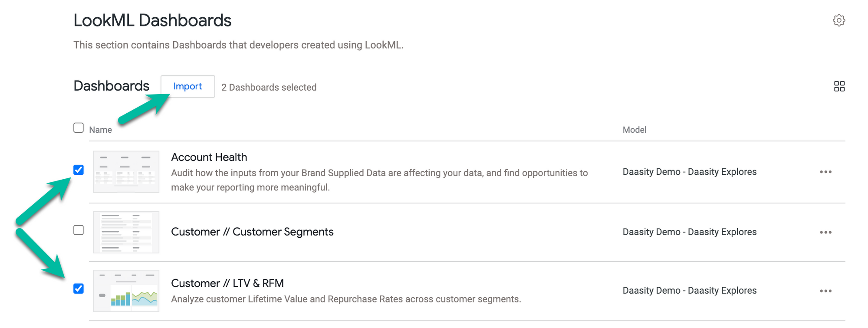Viewport: 868px width, 328px height.
Task: Sort by the Model column header
Action: pos(634,130)
